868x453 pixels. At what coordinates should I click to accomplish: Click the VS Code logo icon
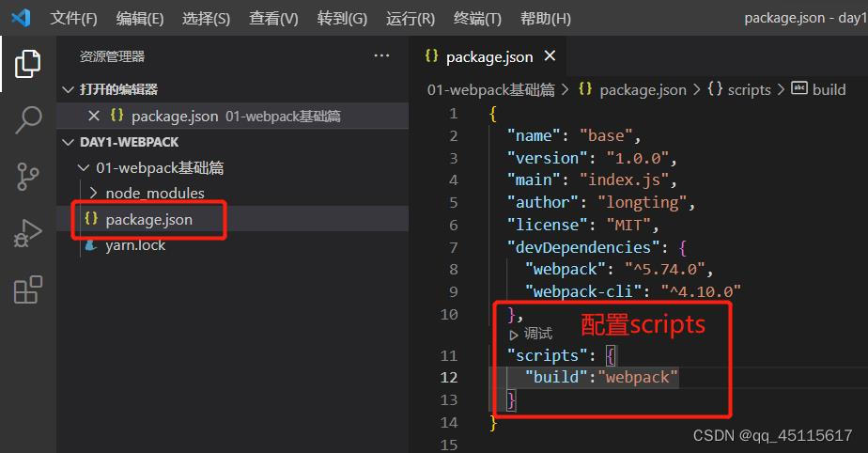point(21,18)
